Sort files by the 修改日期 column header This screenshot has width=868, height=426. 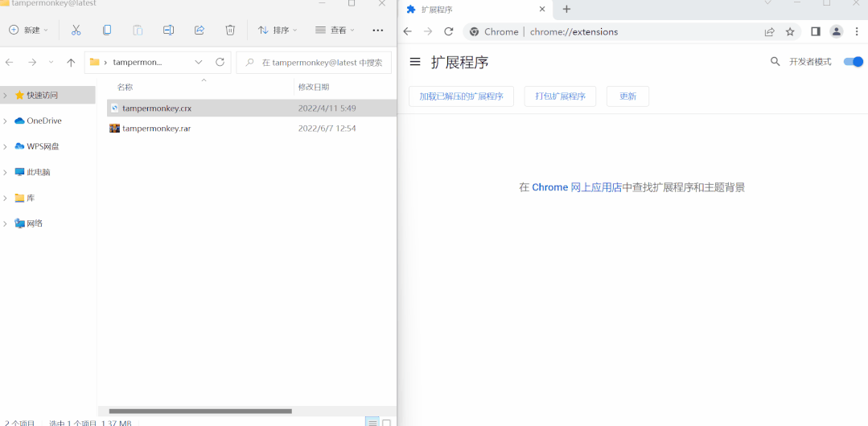click(314, 87)
